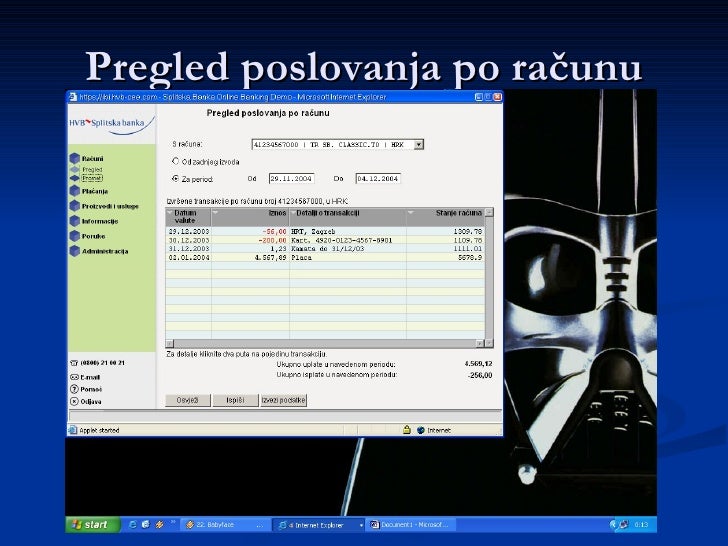
Task: Launch Internet Explorer from the quick launch
Action: (133, 525)
